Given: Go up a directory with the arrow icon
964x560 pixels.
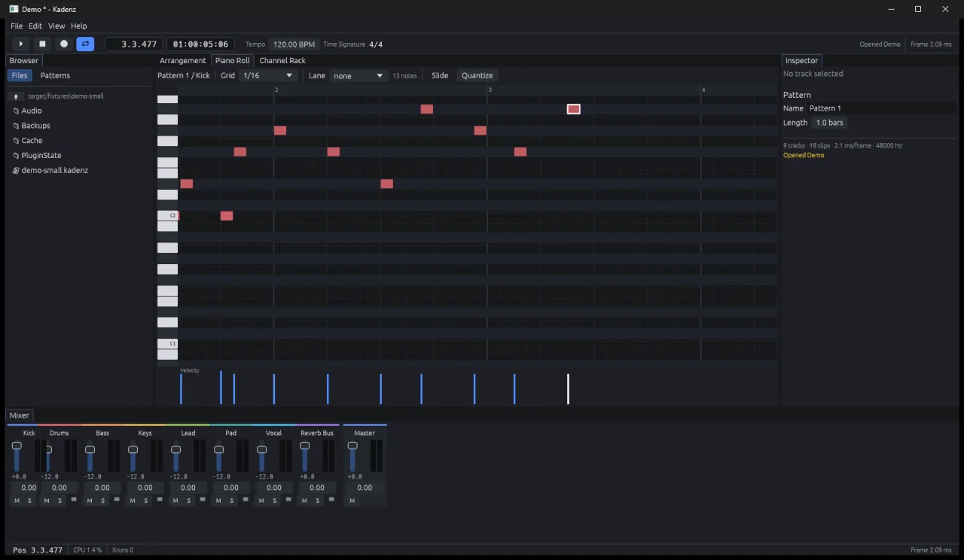Looking at the screenshot, I should click(16, 96).
